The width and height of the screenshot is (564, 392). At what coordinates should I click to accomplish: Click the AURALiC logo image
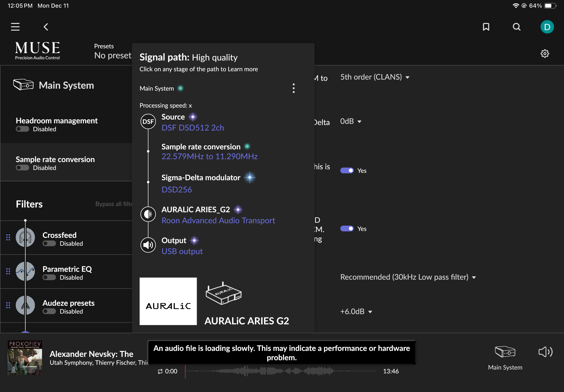(x=168, y=301)
